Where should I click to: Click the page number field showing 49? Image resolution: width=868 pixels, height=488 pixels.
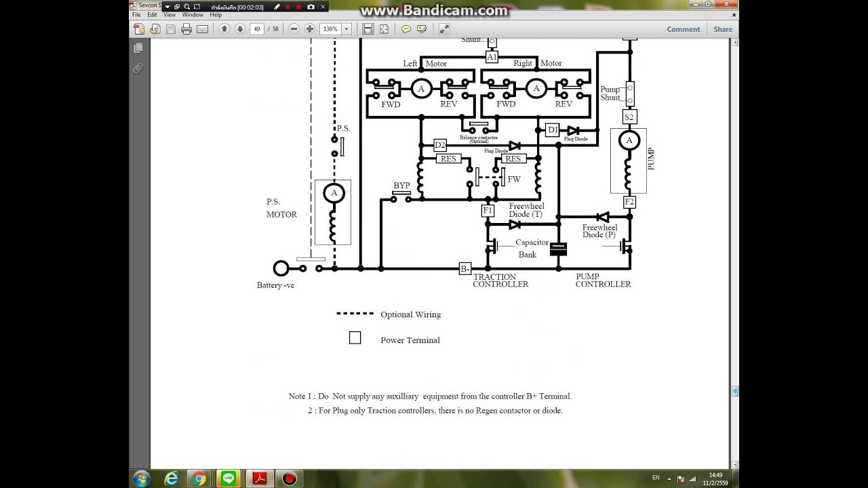click(256, 29)
